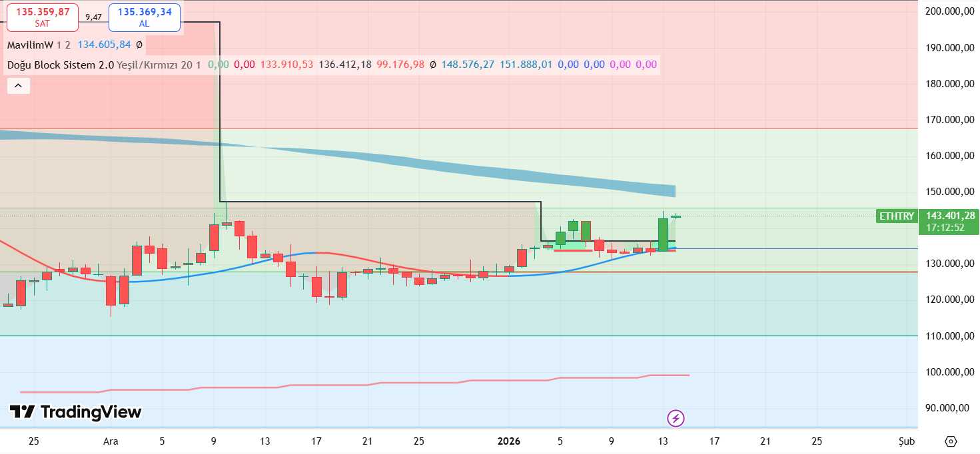Image resolution: width=980 pixels, height=454 pixels.
Task: Click the MavilimW value 134.605,84
Action: (x=103, y=45)
